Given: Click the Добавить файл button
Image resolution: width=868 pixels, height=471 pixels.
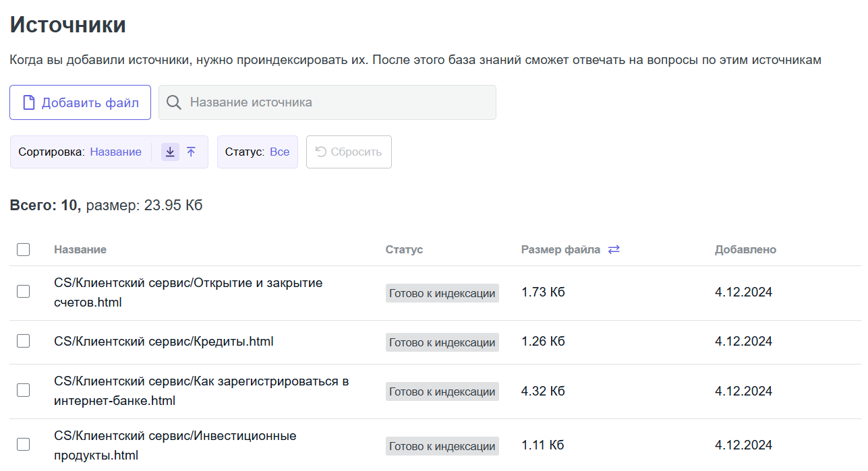Looking at the screenshot, I should [x=80, y=102].
